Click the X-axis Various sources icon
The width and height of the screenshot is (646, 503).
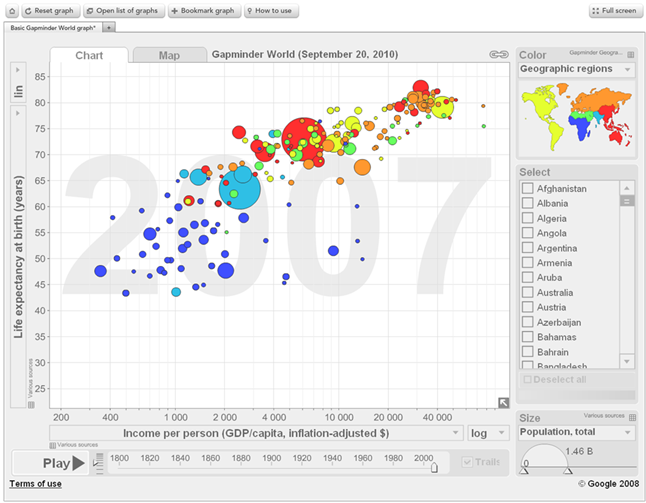pos(52,445)
